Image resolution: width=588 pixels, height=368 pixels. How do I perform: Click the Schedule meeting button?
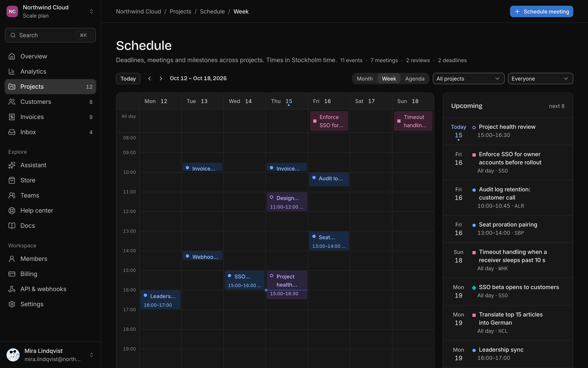click(x=541, y=11)
